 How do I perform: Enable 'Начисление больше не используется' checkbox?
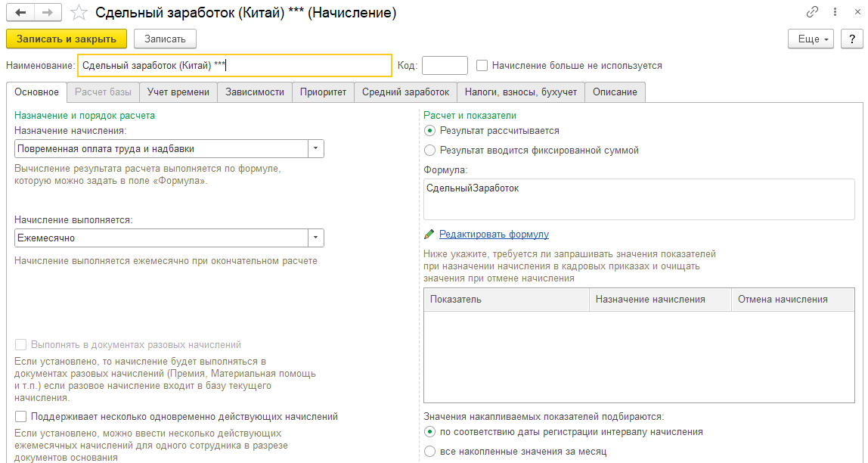pos(482,66)
